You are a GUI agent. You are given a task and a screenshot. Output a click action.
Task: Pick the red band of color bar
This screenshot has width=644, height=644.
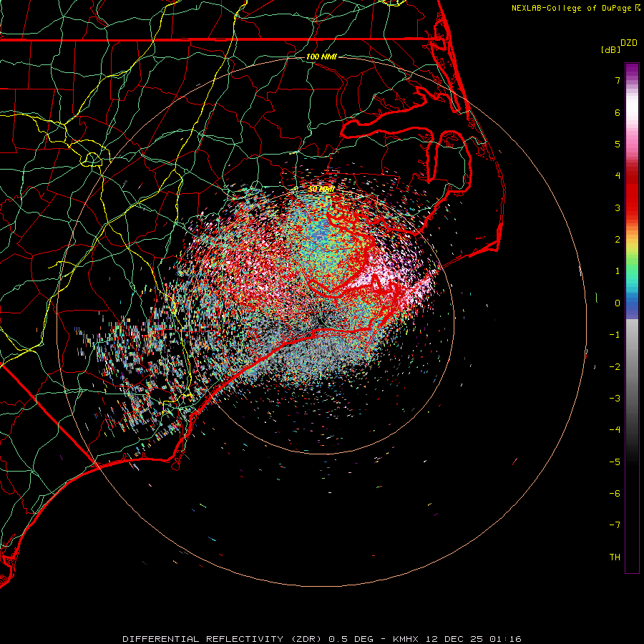[632, 193]
